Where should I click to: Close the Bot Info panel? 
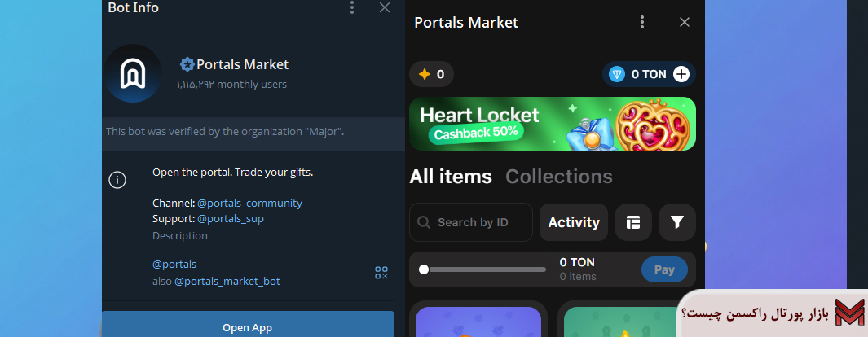point(385,7)
